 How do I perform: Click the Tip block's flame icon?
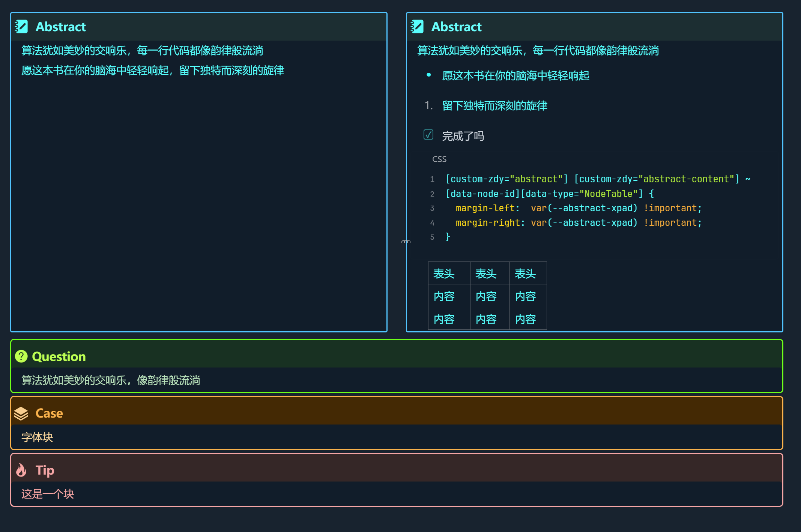tap(21, 470)
